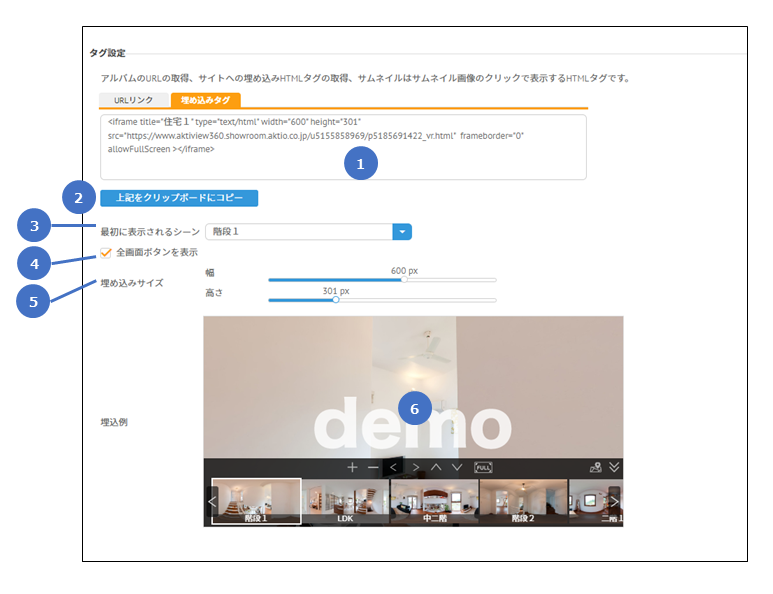Open the floor map icon
This screenshot has width=773, height=594.
(x=595, y=467)
